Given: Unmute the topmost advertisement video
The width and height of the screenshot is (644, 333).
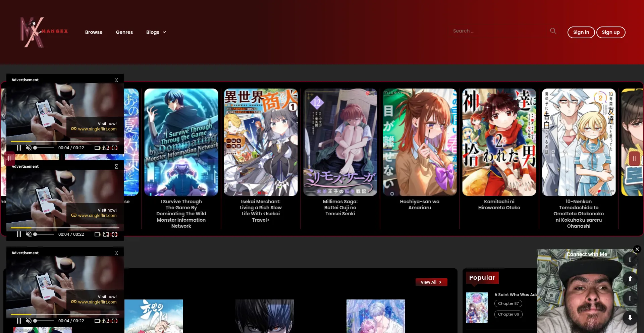Looking at the screenshot, I should pyautogui.click(x=29, y=148).
